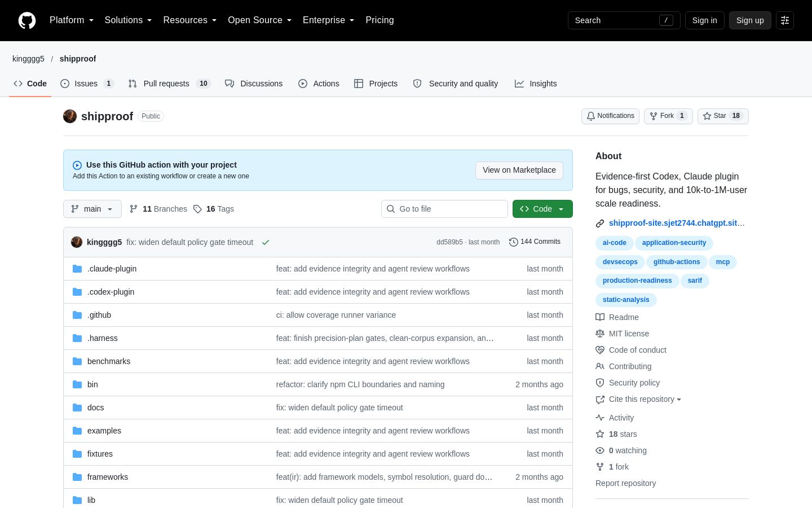Open the green Code dropdown button

[542, 209]
